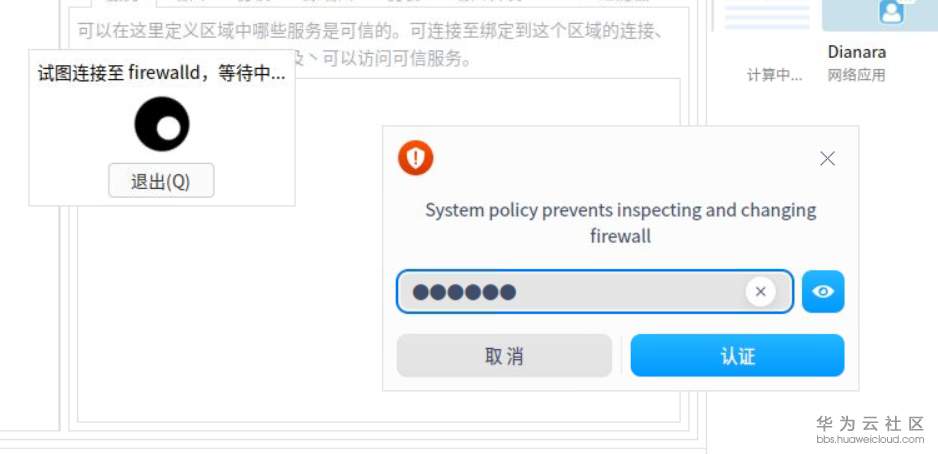Click the 计算中... label
Viewport: 938px width, 454px height.
click(x=774, y=75)
